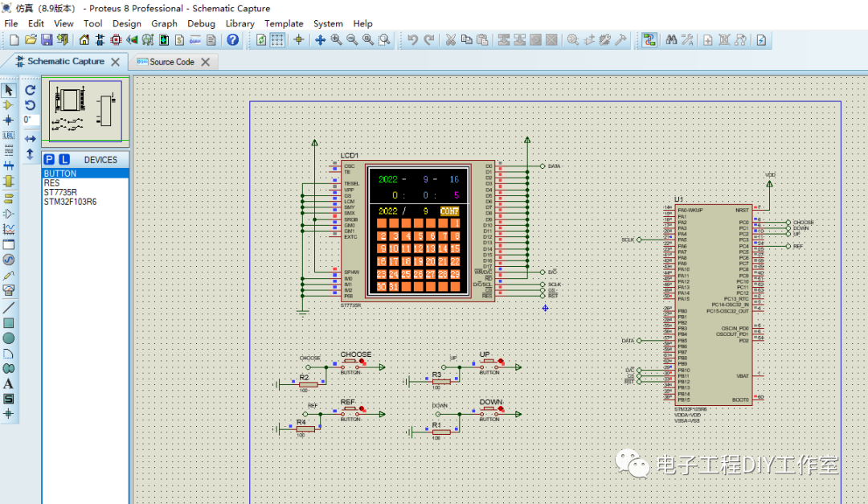Select 2D line drawing tool
The height and width of the screenshot is (504, 868).
[8, 308]
